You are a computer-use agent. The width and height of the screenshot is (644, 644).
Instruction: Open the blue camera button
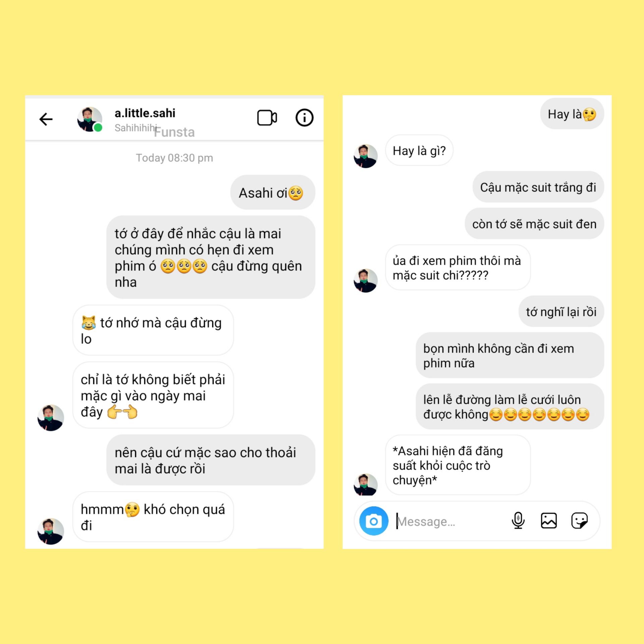pos(374,521)
